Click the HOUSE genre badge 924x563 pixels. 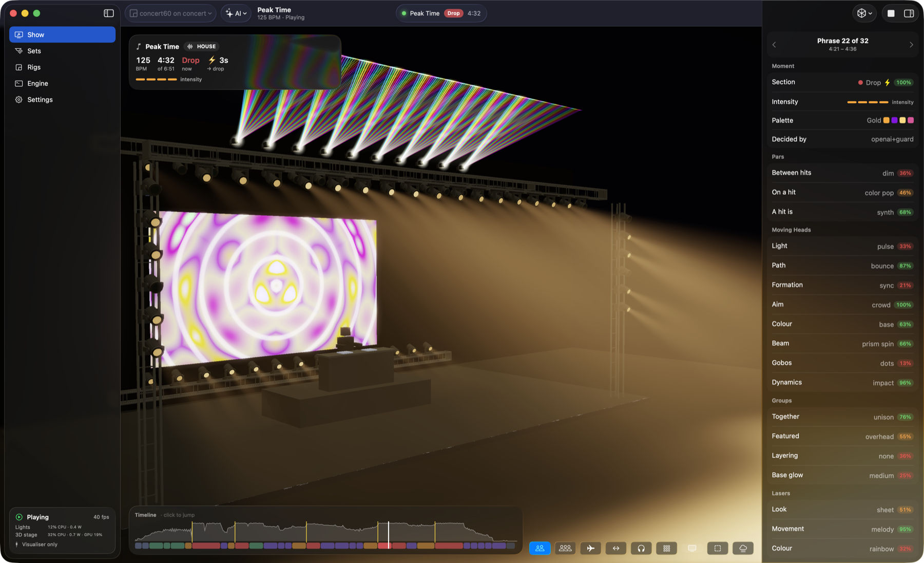point(202,46)
